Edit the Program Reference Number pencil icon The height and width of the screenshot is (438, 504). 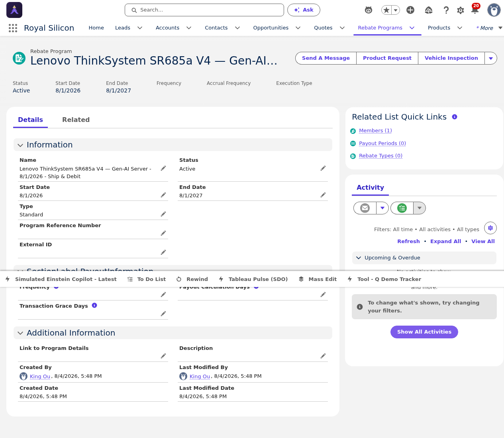(x=163, y=234)
